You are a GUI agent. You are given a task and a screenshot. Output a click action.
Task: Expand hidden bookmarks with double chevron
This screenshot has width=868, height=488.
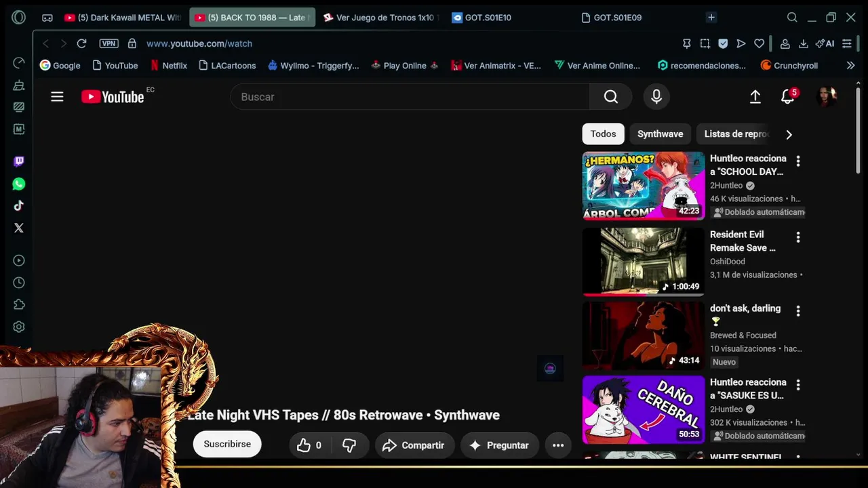[x=851, y=66]
